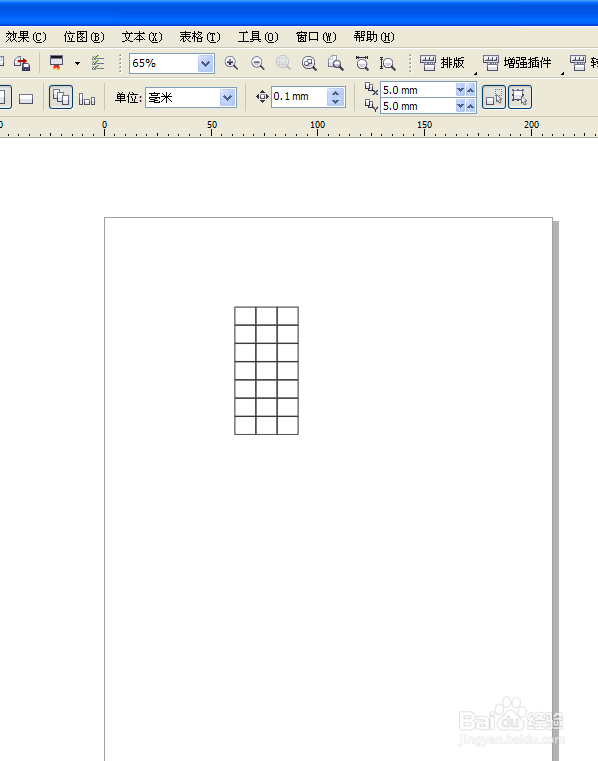Click the zoom in magnifier icon
Screen dimensions: 598x761
click(x=231, y=63)
